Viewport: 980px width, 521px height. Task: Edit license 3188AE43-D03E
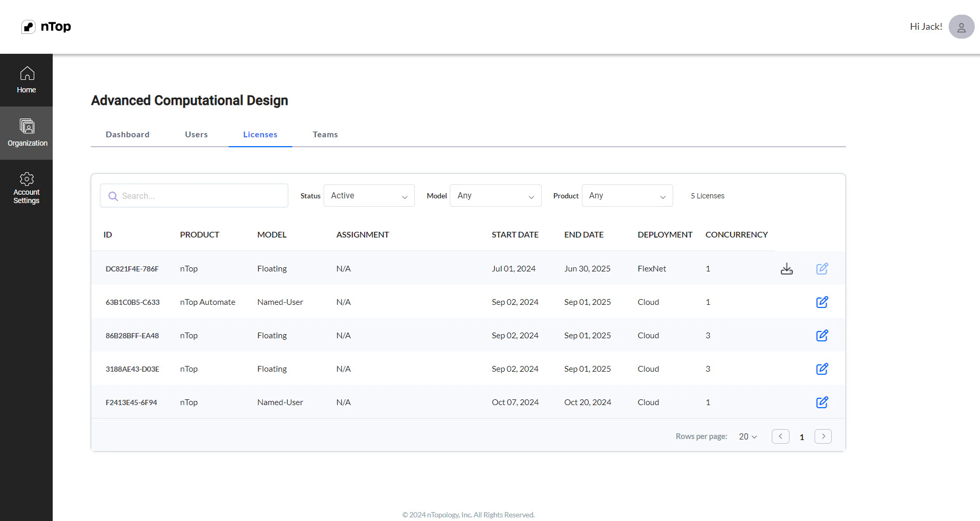click(x=822, y=369)
